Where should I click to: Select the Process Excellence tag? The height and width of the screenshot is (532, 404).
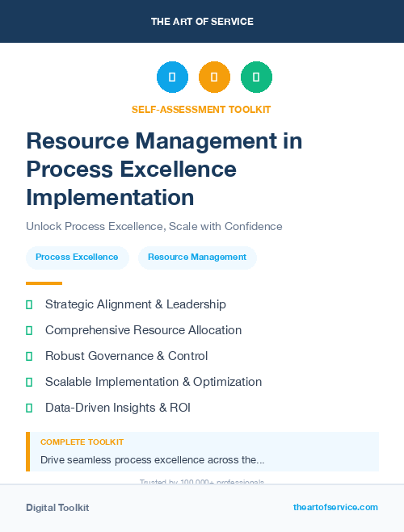coord(78,258)
